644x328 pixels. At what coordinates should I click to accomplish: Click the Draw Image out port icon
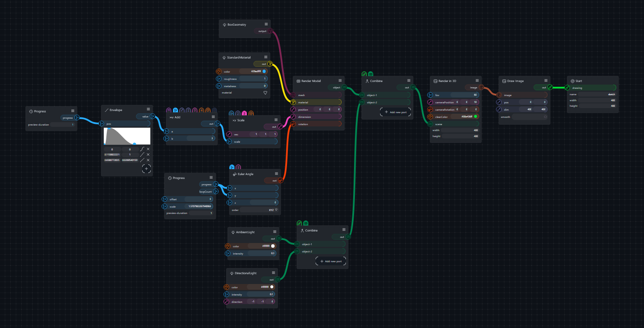coord(550,88)
